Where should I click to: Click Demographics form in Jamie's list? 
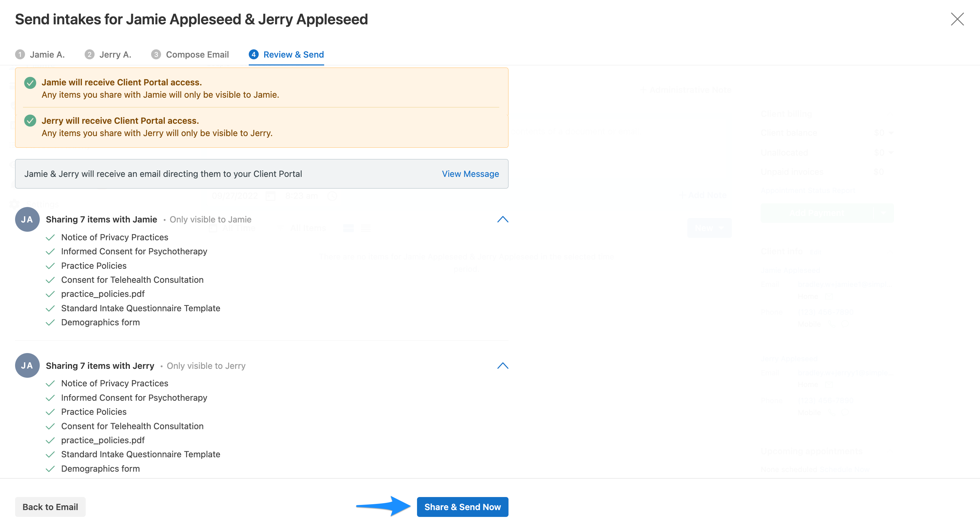[x=100, y=322]
